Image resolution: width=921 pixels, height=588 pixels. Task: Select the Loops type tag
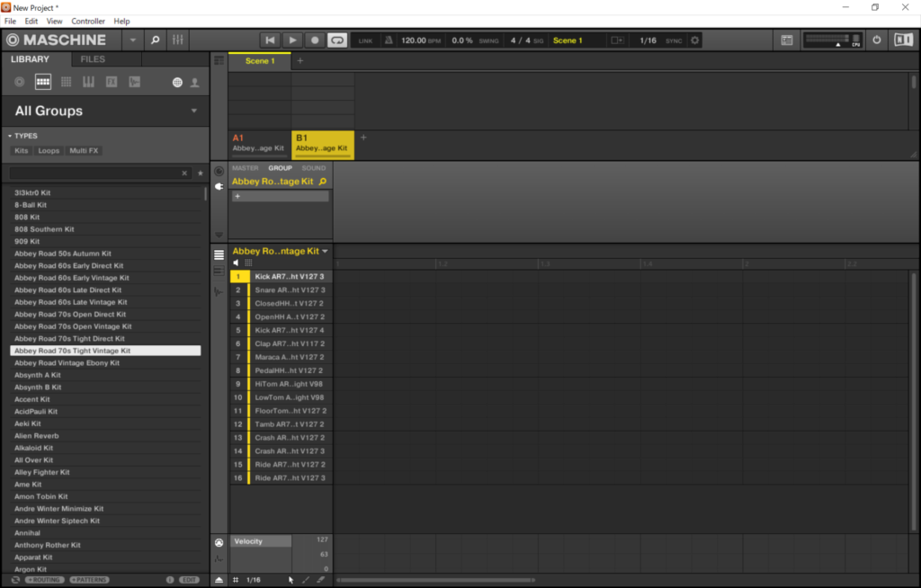pyautogui.click(x=49, y=151)
